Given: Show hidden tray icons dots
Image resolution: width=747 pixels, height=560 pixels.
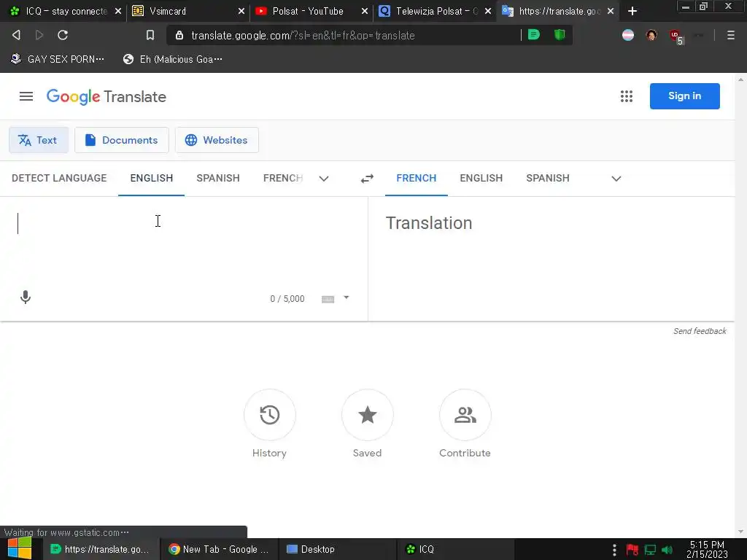Looking at the screenshot, I should pyautogui.click(x=614, y=550).
